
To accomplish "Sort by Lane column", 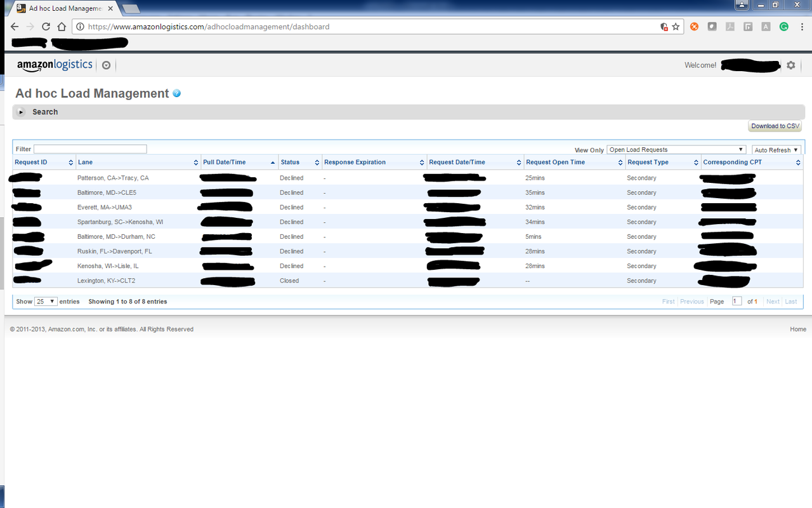I will click(x=138, y=163).
